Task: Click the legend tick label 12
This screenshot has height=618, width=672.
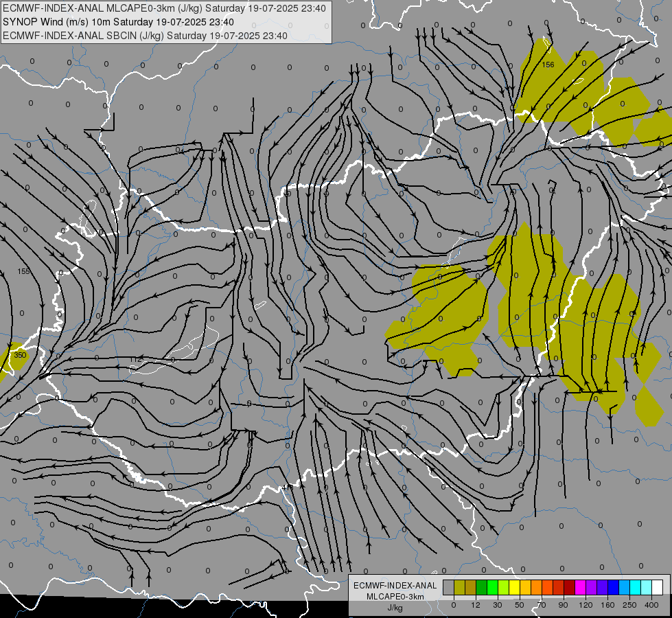Action: tap(476, 605)
